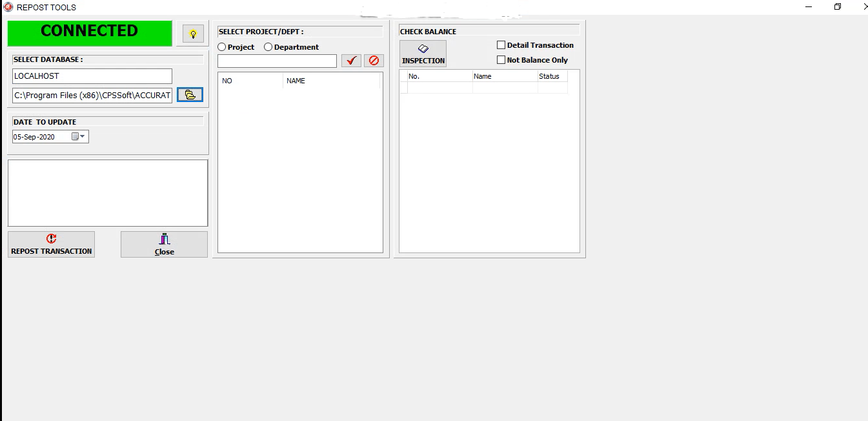The width and height of the screenshot is (868, 421).
Task: Open the Date To Update calendar dropdown
Action: click(x=79, y=137)
